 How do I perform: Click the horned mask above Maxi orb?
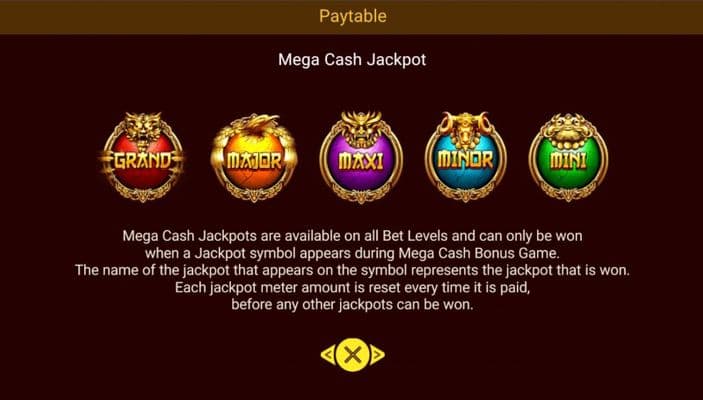[361, 127]
